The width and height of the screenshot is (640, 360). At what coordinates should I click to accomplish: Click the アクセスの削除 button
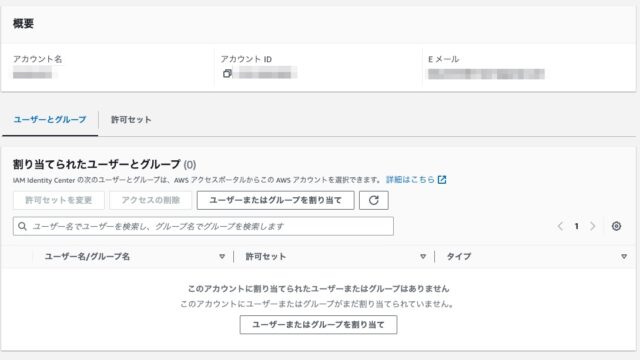151,200
